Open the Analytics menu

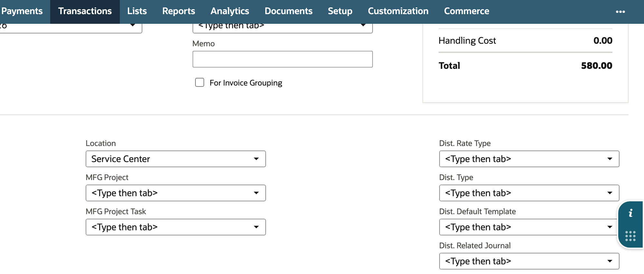(230, 11)
